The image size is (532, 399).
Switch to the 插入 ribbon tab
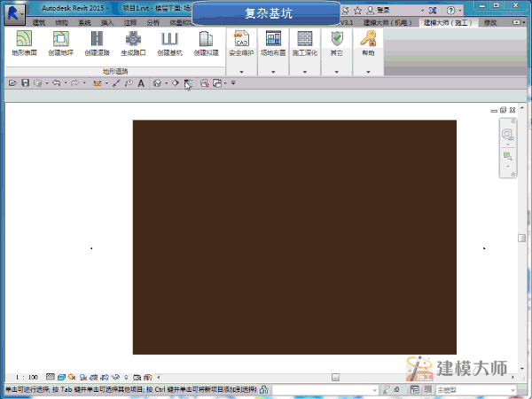tap(107, 23)
